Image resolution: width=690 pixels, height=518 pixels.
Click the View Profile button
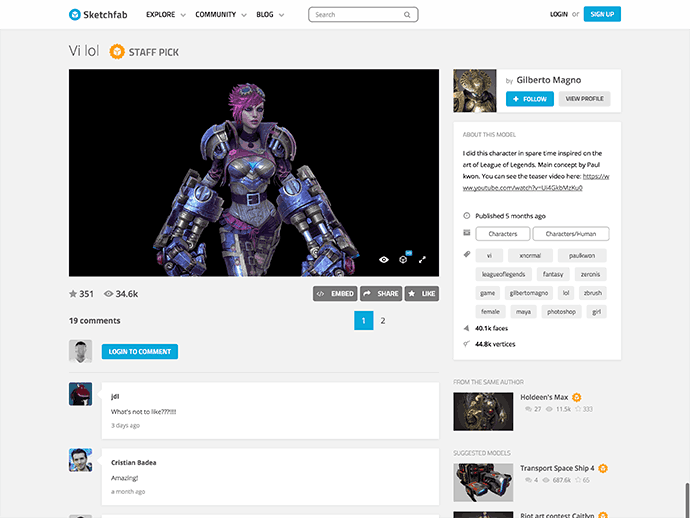pos(584,99)
